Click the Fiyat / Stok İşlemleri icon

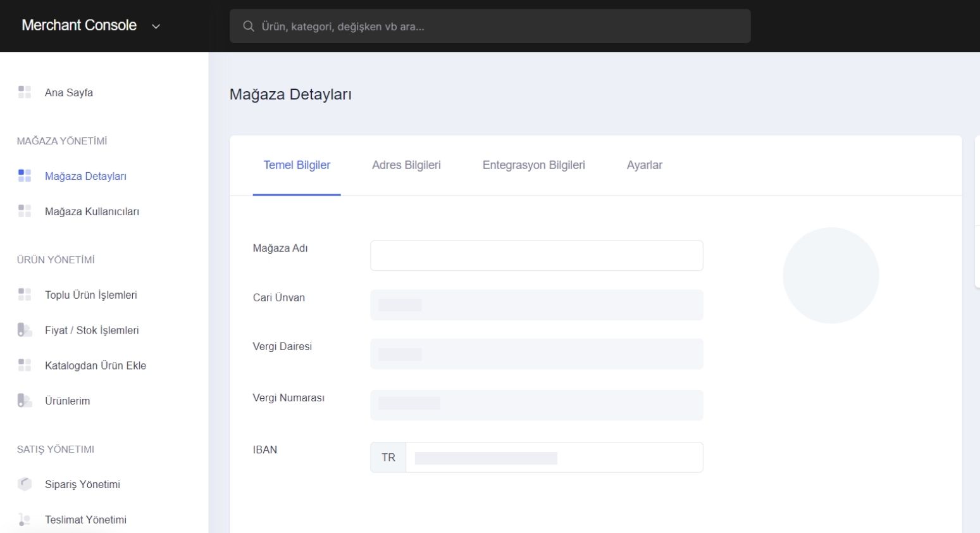click(25, 330)
